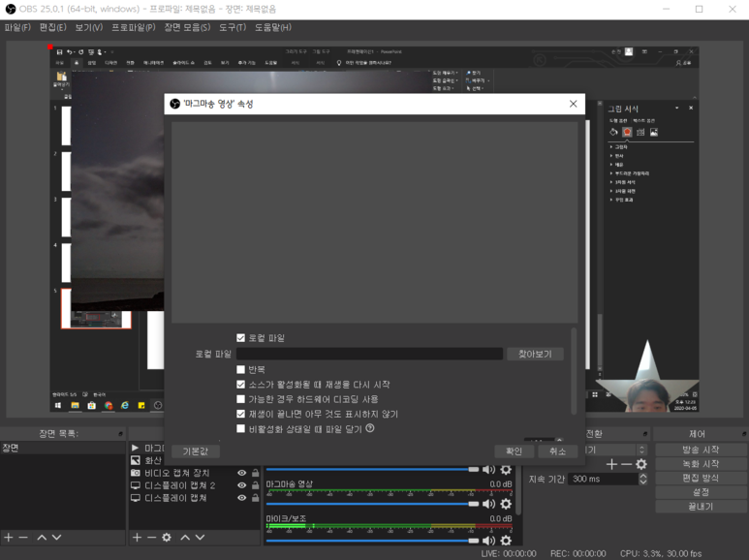
Task: Open the 프로파일 menu
Action: pos(134,27)
